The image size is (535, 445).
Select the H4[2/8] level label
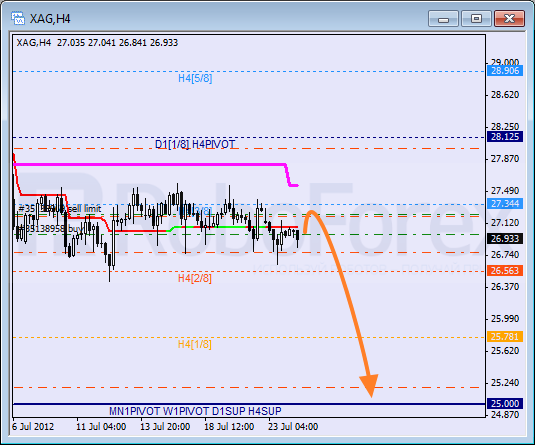pos(194,278)
